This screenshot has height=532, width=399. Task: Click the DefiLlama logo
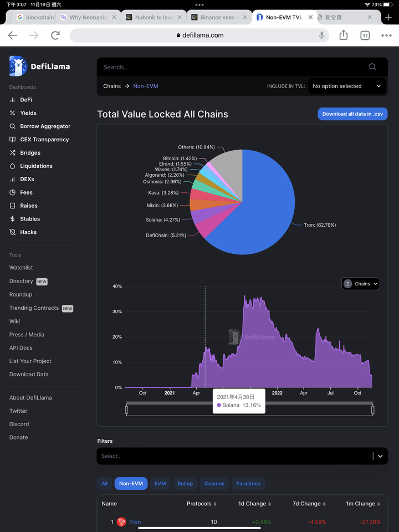click(40, 66)
